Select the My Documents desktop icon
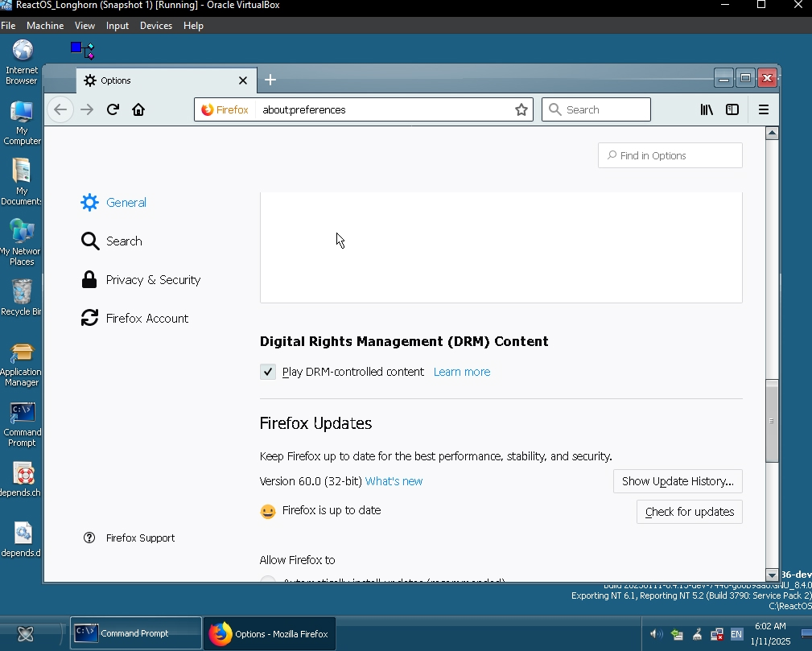Viewport: 812px width, 651px height. pos(21,183)
